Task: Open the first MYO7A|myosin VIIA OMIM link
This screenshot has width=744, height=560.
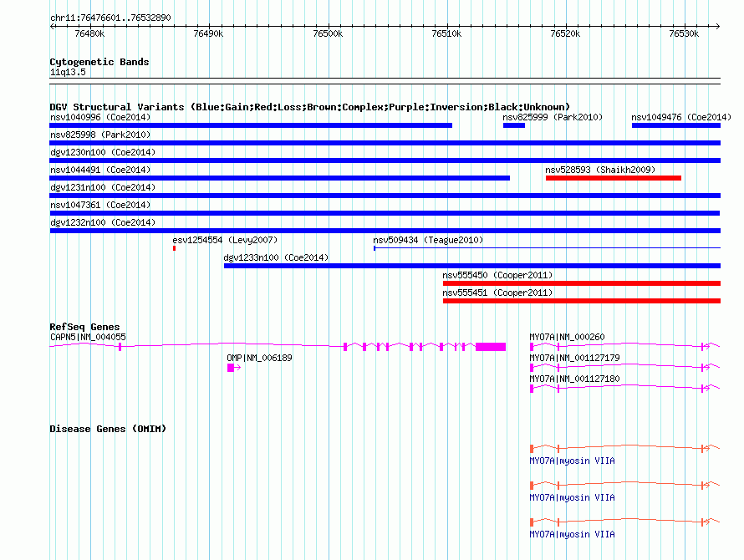Action: [573, 461]
